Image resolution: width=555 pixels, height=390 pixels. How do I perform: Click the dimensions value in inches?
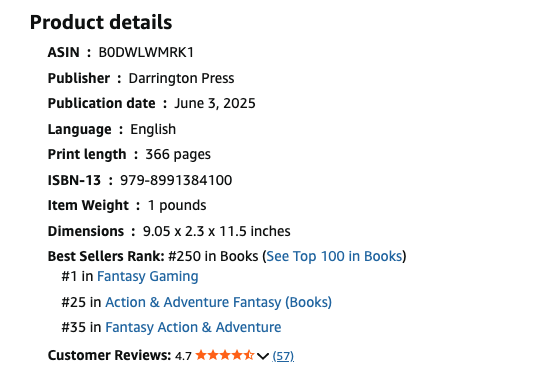[217, 231]
